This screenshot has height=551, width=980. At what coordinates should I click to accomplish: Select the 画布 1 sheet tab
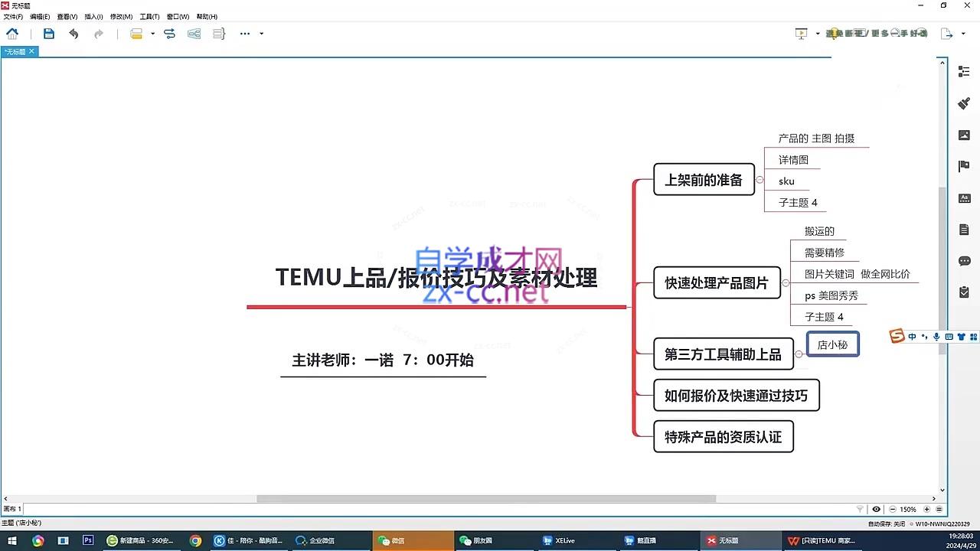click(x=13, y=509)
